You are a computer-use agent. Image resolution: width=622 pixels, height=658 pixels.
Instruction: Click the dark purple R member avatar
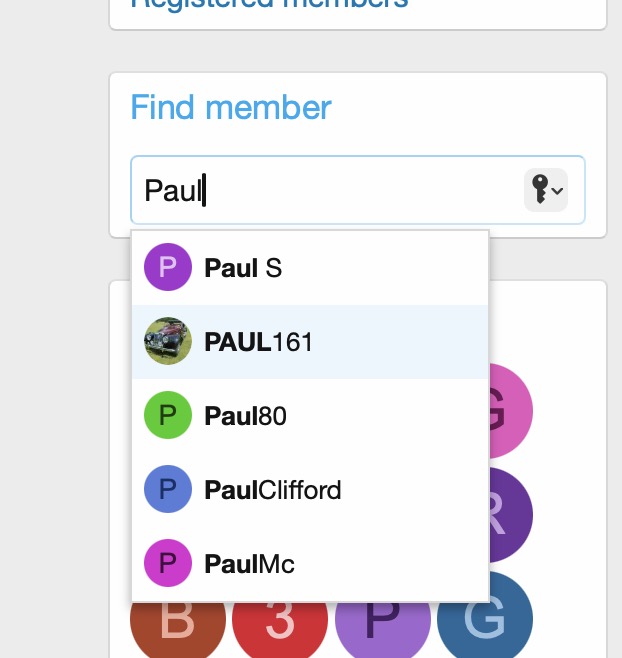[x=510, y=516]
